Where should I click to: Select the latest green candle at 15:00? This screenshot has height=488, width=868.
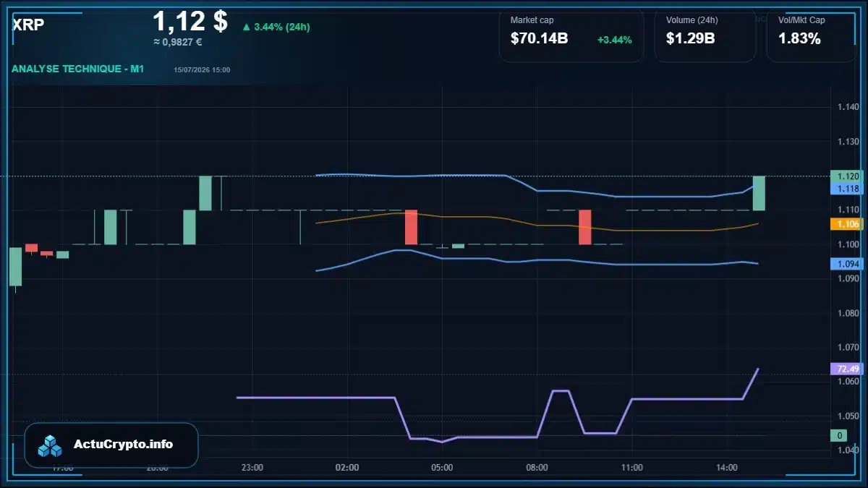coord(759,193)
